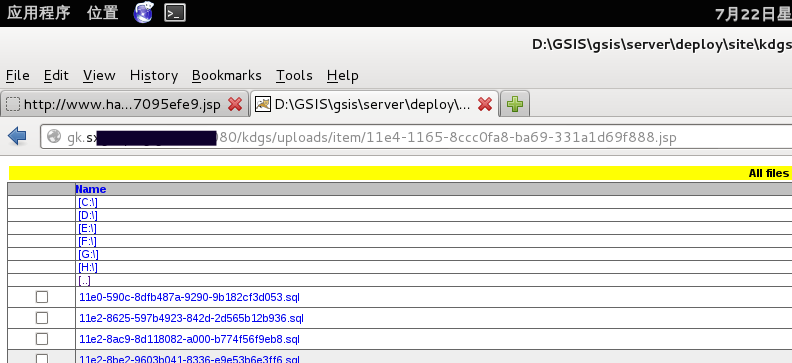Close the http://www.ha...7095efe9.jsp tab
Screen dimensions: 792x363
pos(235,105)
